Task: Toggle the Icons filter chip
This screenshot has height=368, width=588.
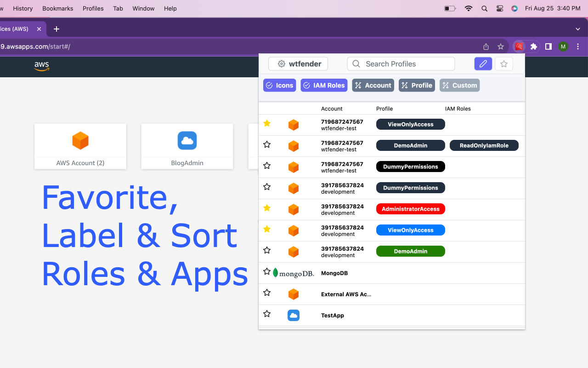Action: tap(279, 86)
